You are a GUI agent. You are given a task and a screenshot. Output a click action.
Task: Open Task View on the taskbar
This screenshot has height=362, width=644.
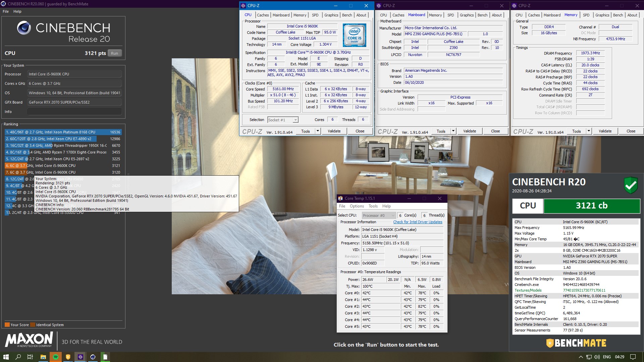coord(30,357)
